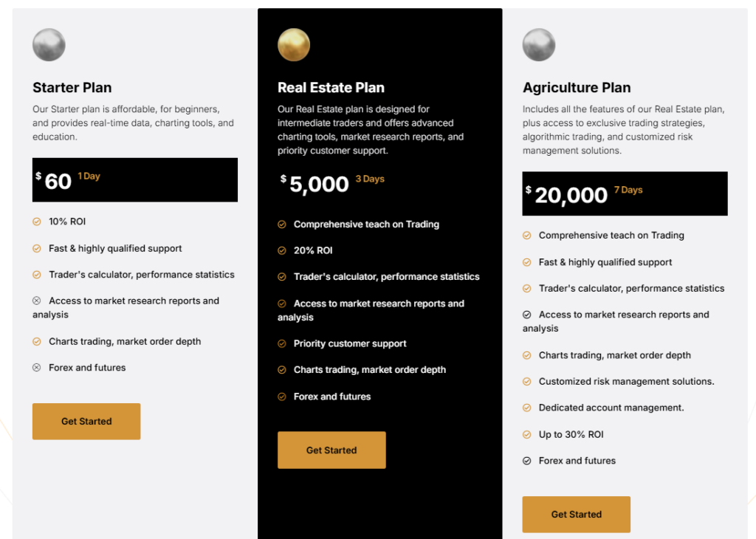This screenshot has width=756, height=539.
Task: Click the check icon next to 20% ROI
Action: (282, 251)
